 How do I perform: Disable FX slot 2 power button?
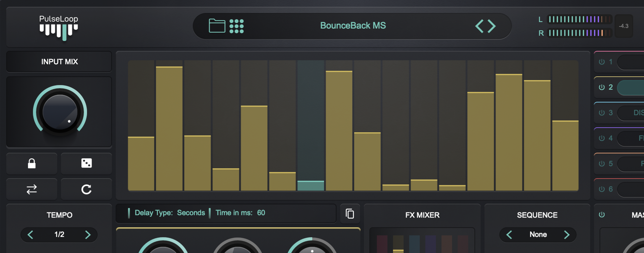click(x=602, y=87)
